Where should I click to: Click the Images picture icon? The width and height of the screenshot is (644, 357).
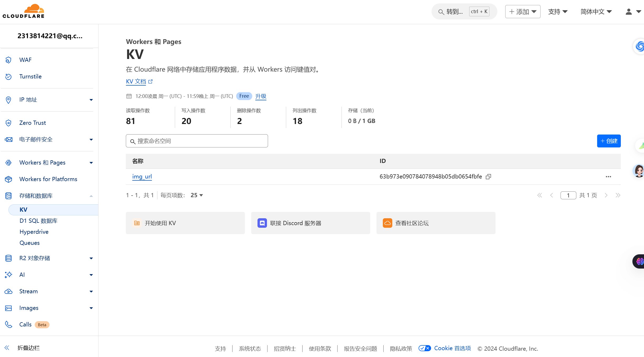[8, 308]
